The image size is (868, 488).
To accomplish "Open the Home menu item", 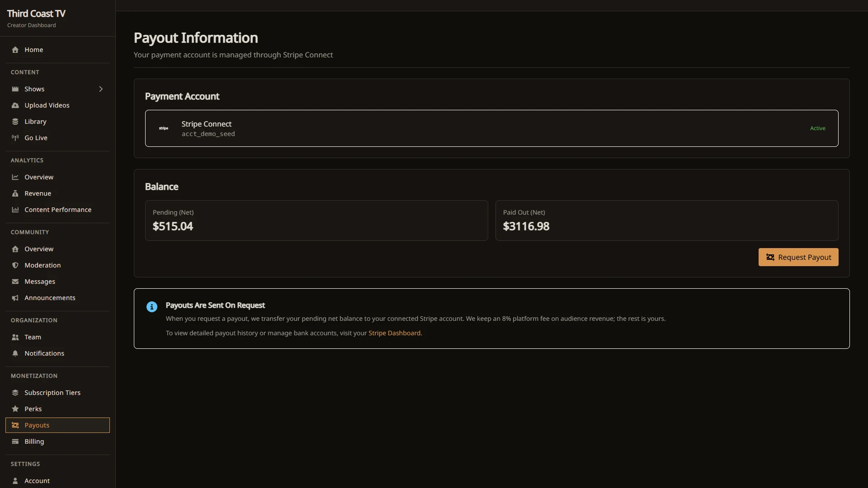I will (x=57, y=50).
